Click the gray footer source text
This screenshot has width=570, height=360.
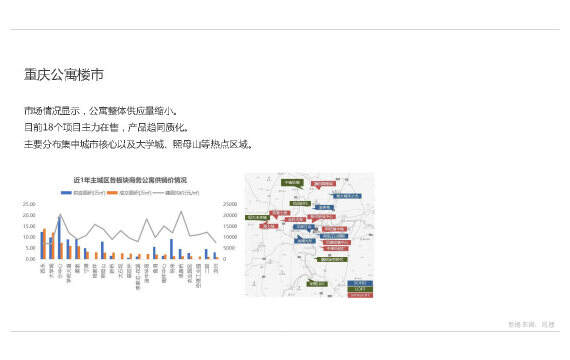[x=531, y=324]
